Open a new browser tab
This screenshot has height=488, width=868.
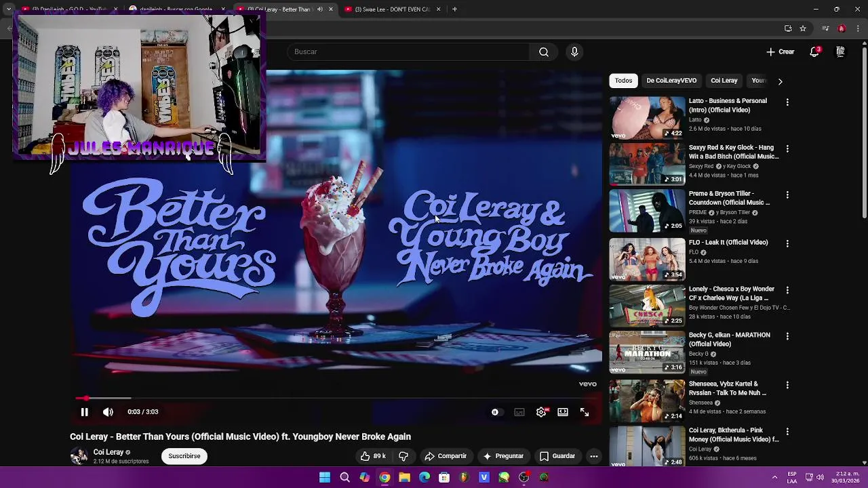coord(454,9)
